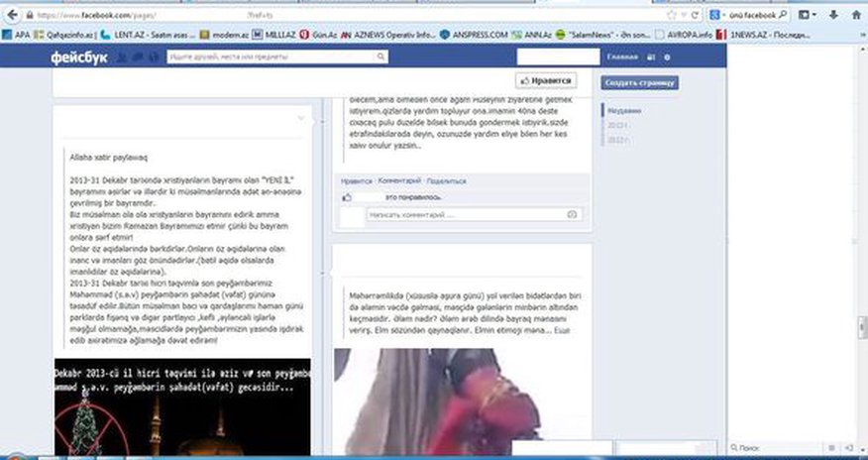Click the фейсбук logo
This screenshot has height=460, width=868.
(79, 57)
